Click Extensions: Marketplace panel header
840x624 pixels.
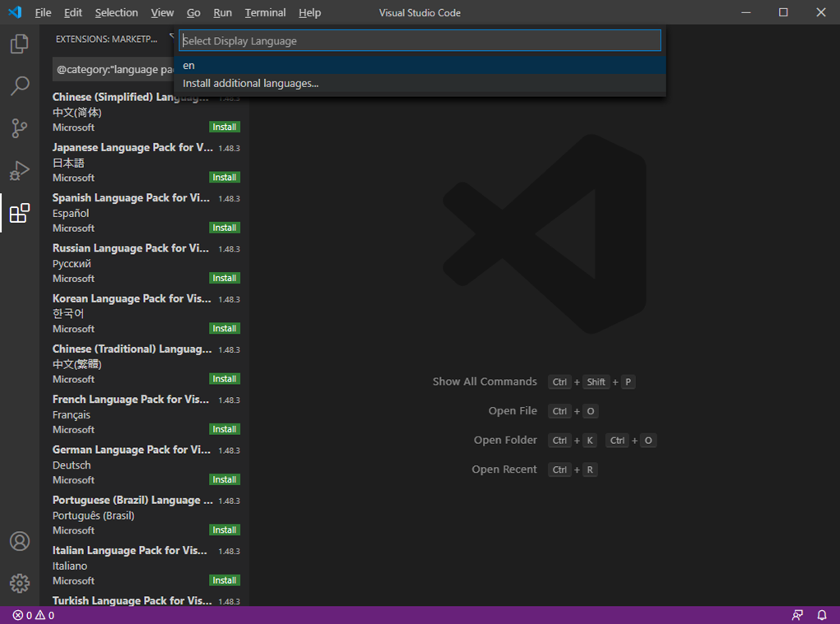tap(107, 39)
